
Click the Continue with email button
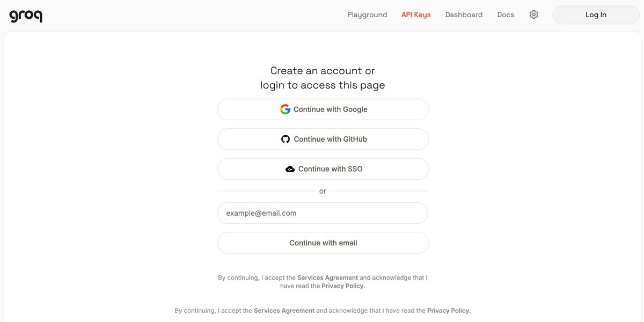(323, 243)
